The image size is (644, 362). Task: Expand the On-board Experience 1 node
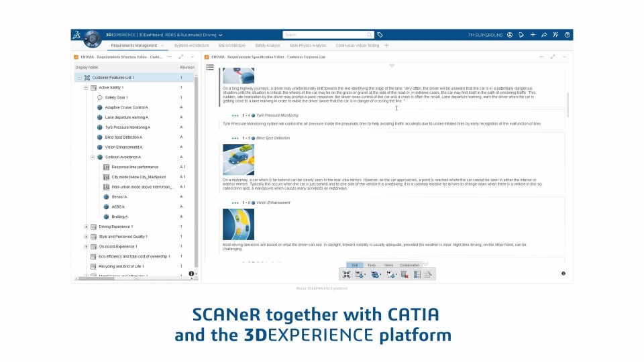[x=87, y=247]
